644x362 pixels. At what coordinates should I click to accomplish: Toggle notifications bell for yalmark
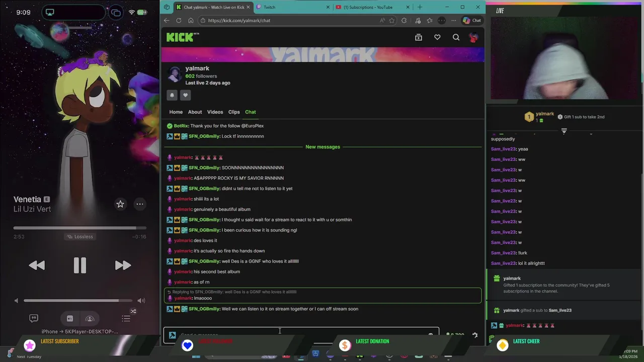pyautogui.click(x=172, y=95)
